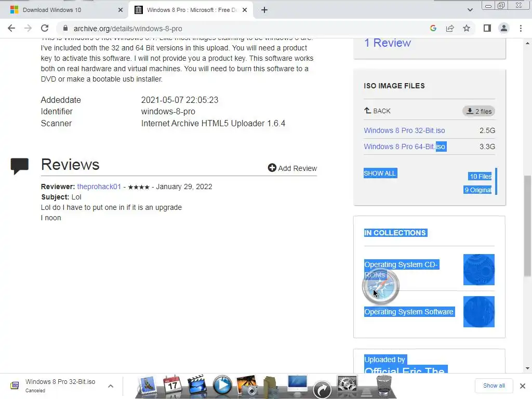The height and width of the screenshot is (399, 532).
Task: Click the iMac monitor dock icon
Action: [x=297, y=385]
